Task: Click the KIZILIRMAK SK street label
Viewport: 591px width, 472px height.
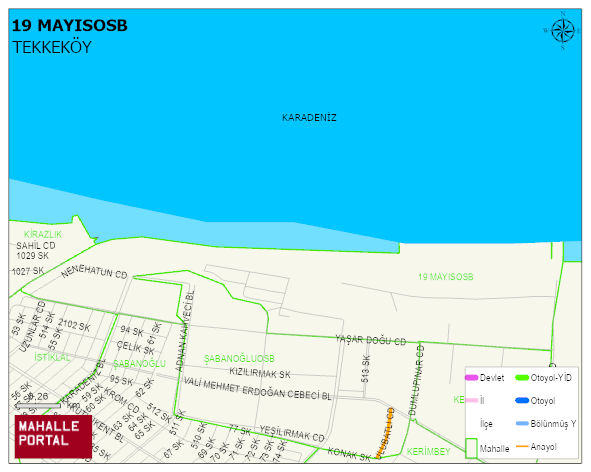Action: tap(260, 373)
